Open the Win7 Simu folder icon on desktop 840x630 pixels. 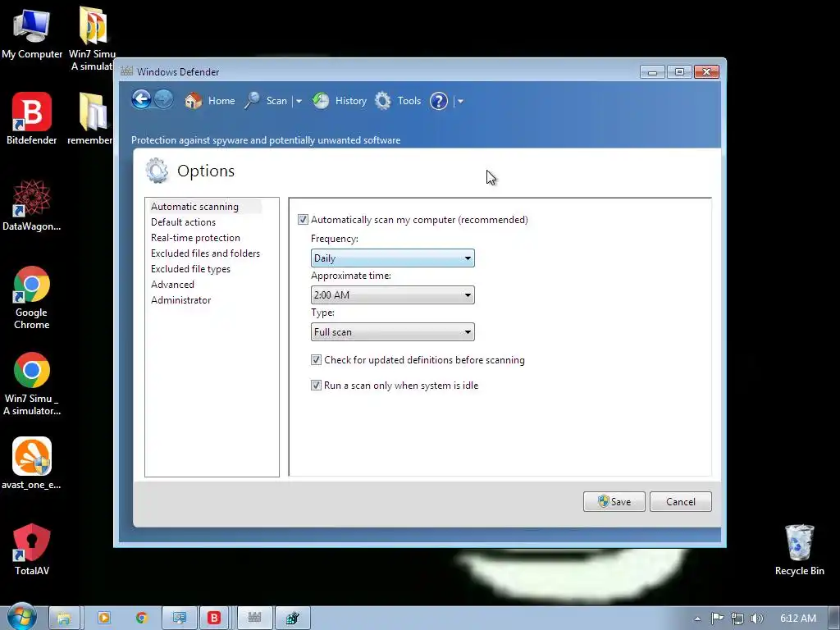(x=94, y=39)
